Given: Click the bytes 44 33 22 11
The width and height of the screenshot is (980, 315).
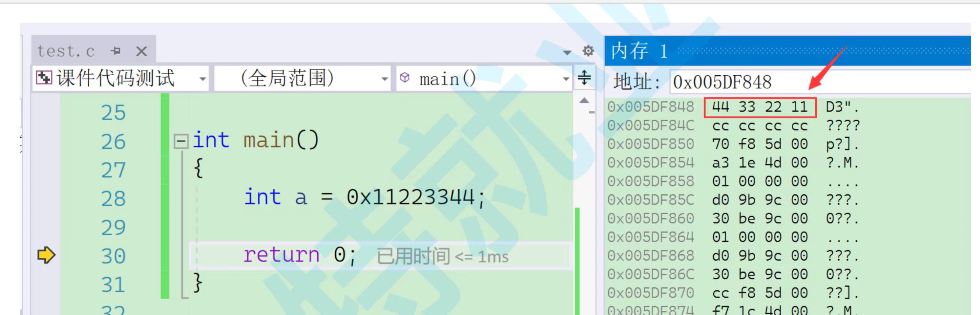Looking at the screenshot, I should (x=760, y=107).
